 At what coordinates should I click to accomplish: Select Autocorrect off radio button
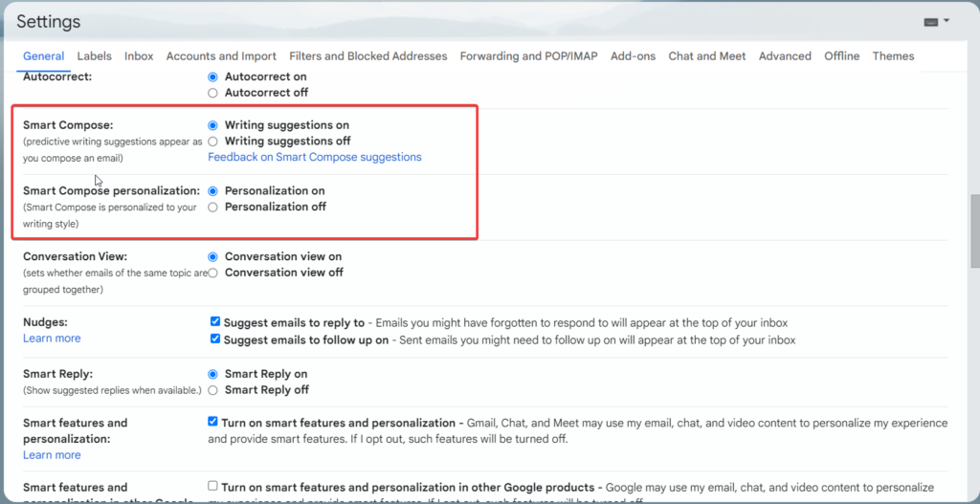(x=212, y=93)
